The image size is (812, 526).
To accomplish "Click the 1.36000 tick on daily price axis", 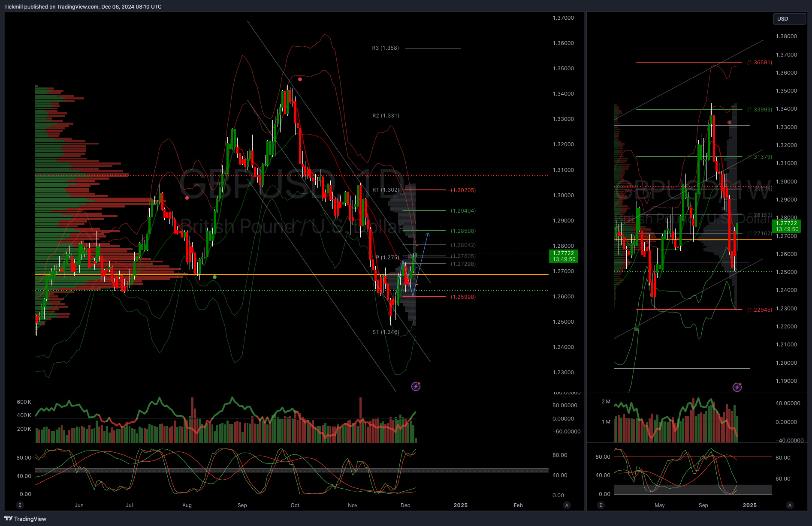I will (563, 43).
